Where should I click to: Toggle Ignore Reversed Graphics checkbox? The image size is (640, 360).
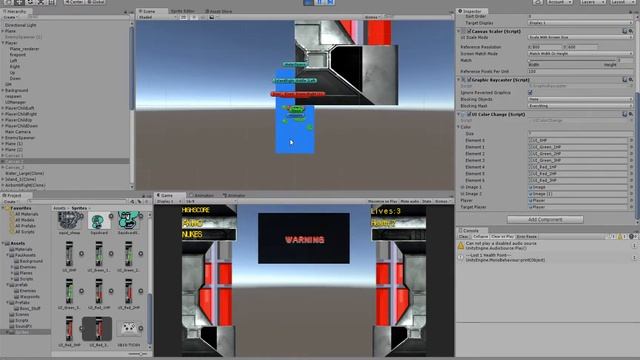pyautogui.click(x=530, y=93)
